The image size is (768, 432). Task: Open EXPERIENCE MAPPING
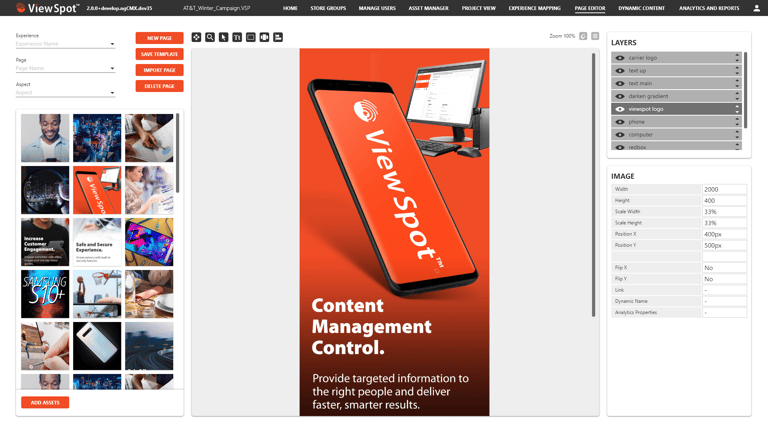click(x=534, y=8)
